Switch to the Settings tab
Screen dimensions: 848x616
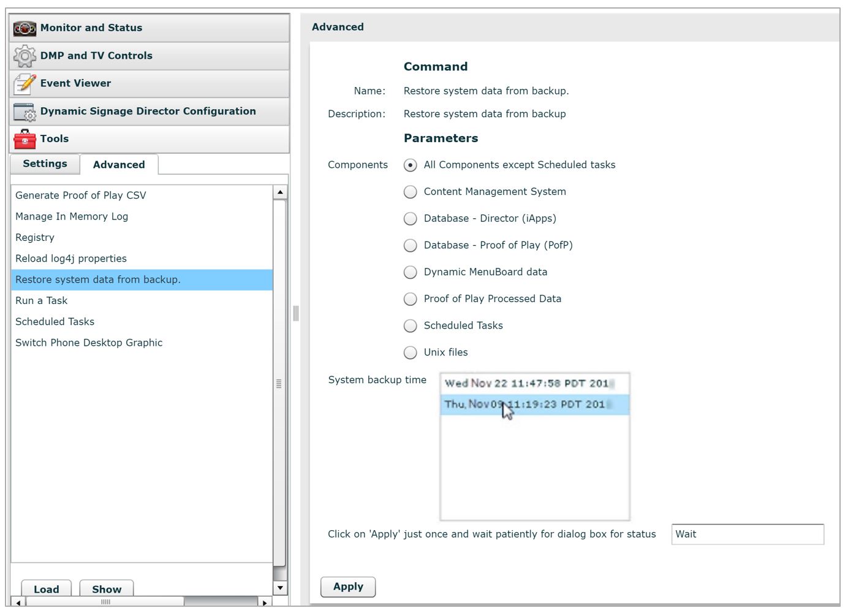(x=44, y=164)
